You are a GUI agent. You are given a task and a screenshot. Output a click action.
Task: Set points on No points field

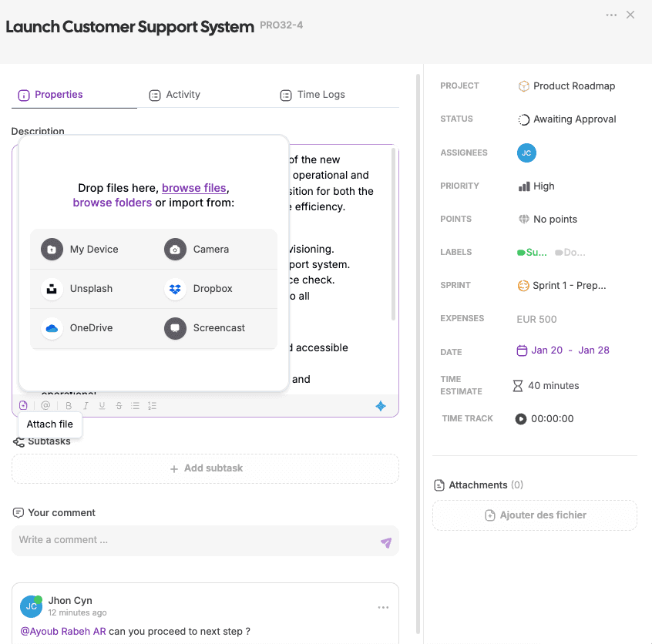coord(548,219)
